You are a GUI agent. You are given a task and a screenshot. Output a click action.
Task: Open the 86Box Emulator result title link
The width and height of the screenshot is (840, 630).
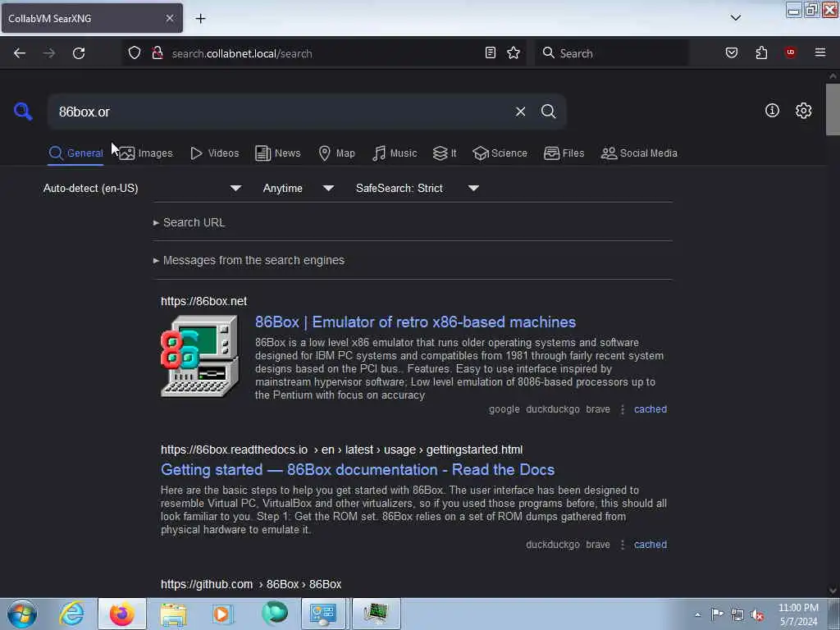pos(415,322)
